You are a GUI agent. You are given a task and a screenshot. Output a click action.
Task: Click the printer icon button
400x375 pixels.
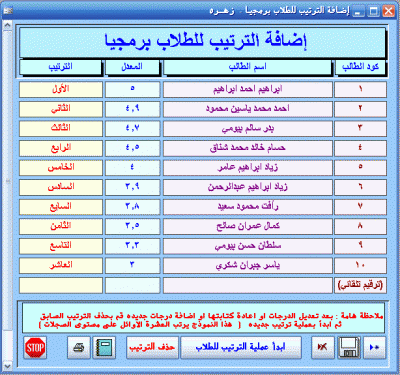point(79,348)
